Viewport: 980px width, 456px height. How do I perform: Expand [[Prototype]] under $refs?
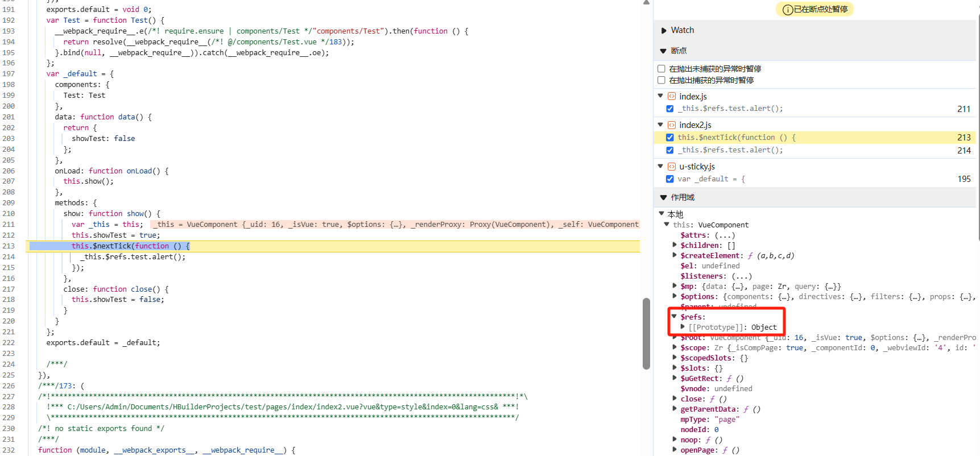click(x=683, y=327)
